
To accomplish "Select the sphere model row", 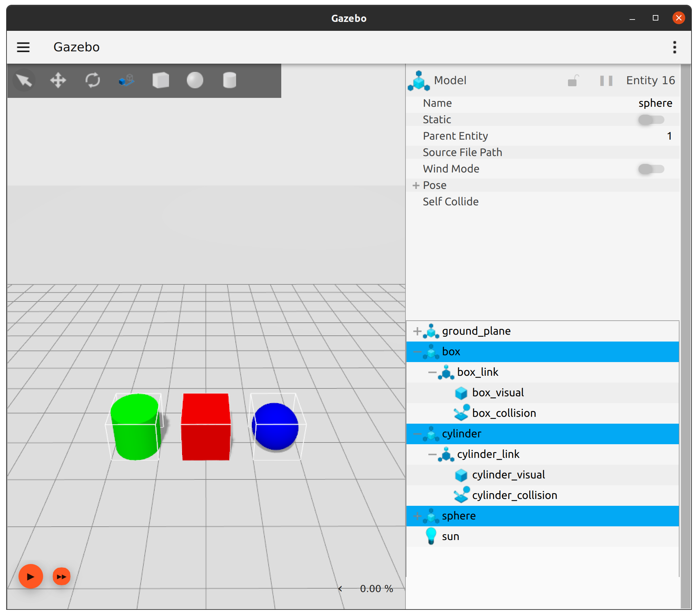I will (542, 516).
